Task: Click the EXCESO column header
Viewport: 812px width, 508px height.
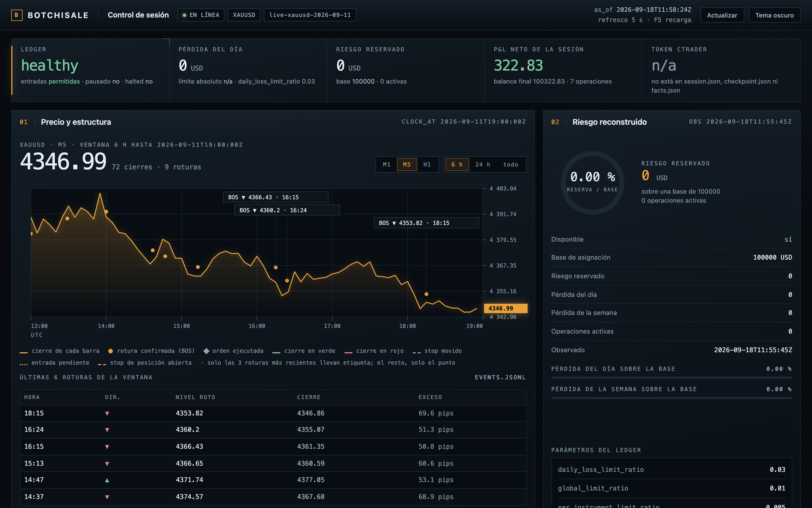Action: (430, 397)
